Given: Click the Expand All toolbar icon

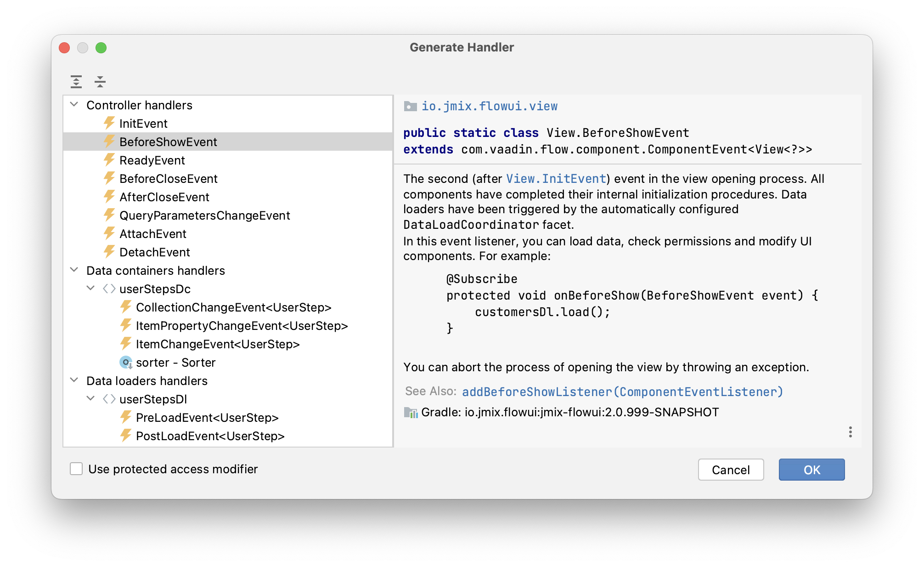Looking at the screenshot, I should click(x=76, y=82).
